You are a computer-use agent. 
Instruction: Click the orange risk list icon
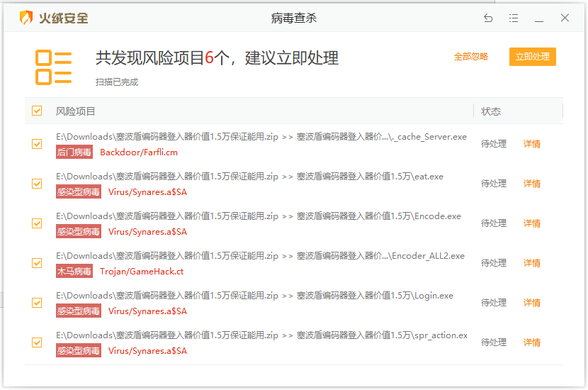54,67
